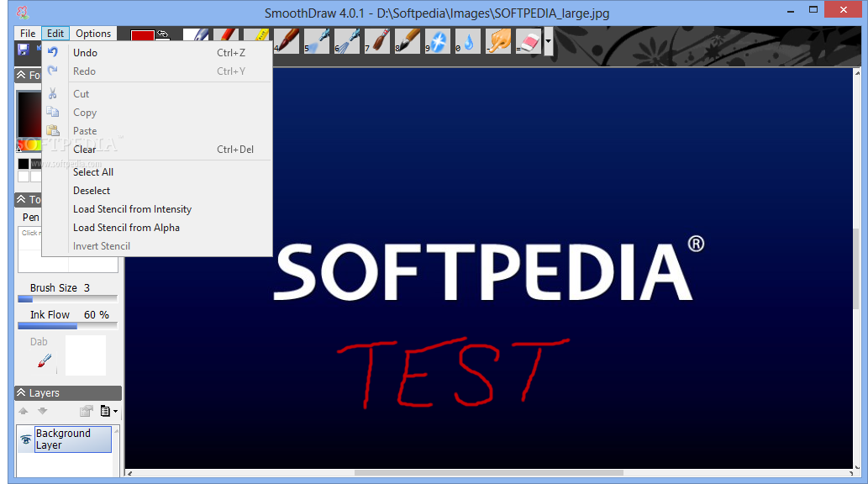
Task: Close the open Edit menu
Action: [x=55, y=34]
